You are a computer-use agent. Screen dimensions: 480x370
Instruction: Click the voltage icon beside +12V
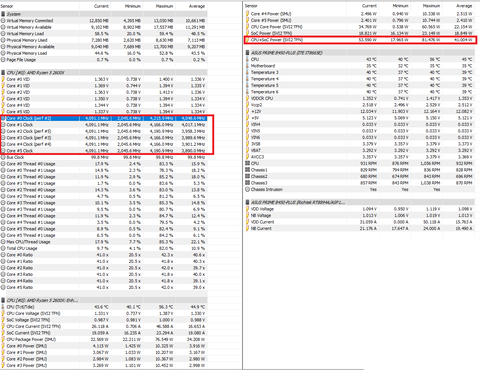(x=247, y=111)
